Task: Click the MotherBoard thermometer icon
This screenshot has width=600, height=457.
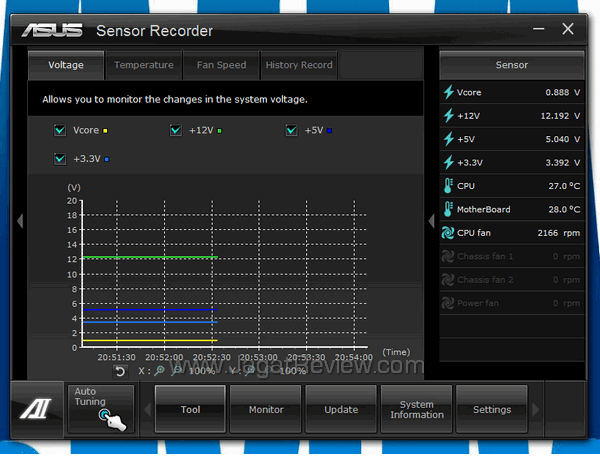Action: coord(448,209)
